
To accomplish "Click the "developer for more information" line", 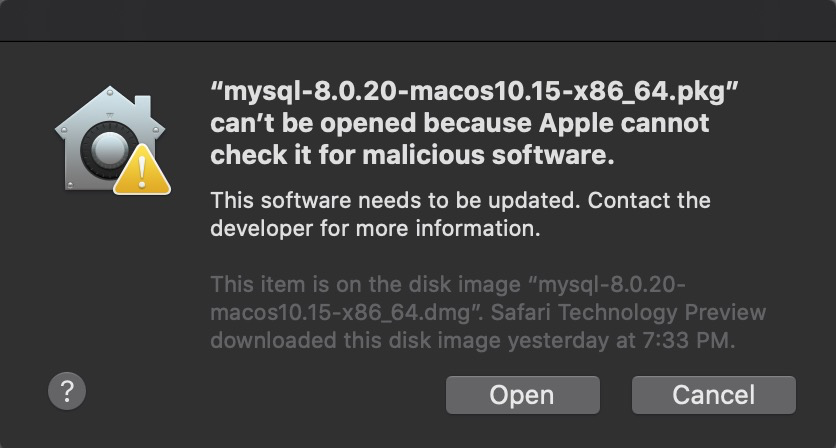I will (375, 228).
